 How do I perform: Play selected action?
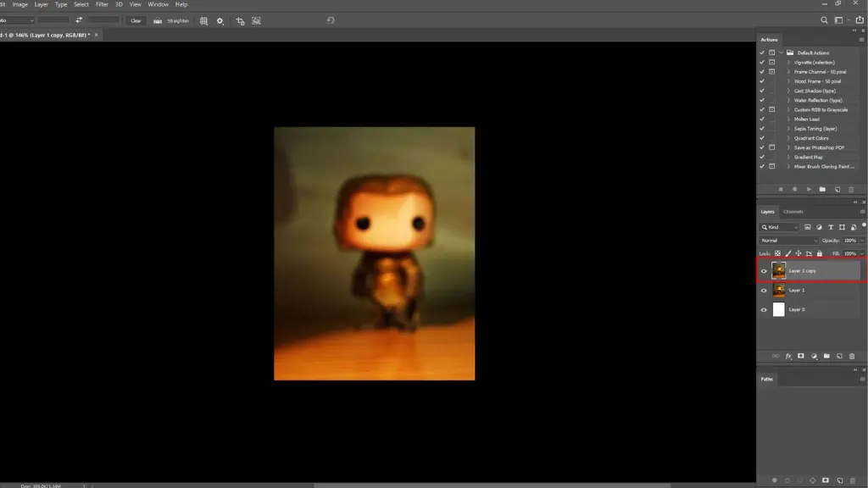809,189
